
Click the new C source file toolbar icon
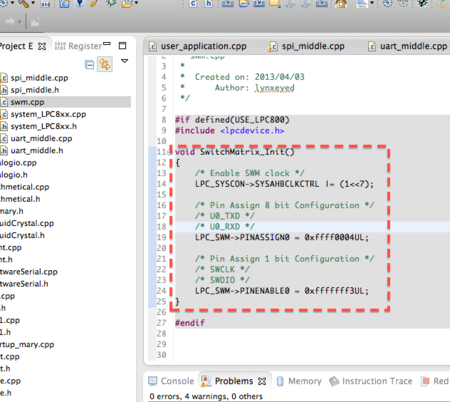tap(193, 3)
